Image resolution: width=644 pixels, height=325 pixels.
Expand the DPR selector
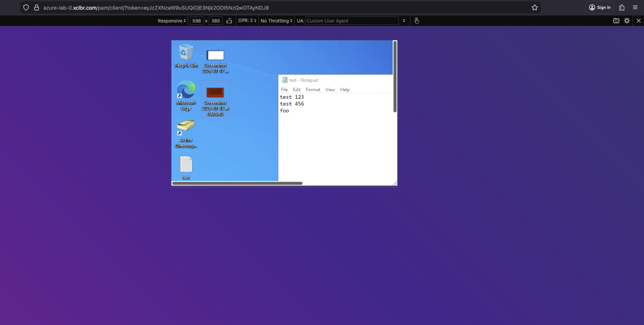pos(247,21)
